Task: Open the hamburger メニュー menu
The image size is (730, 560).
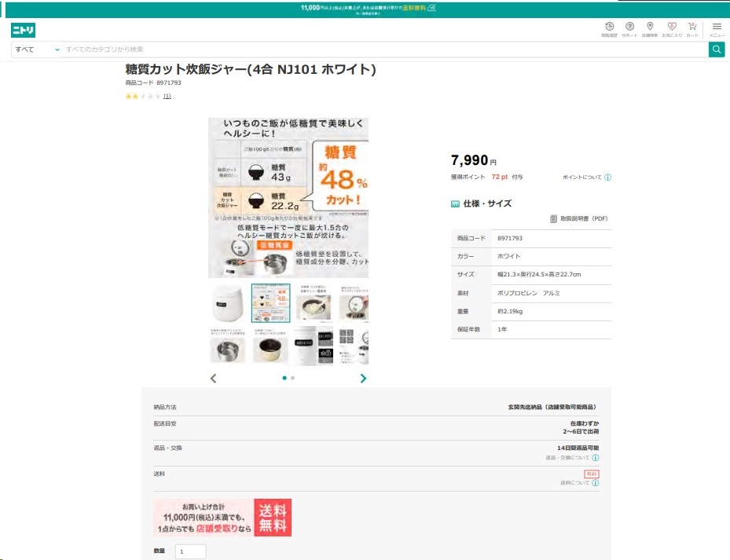Action: tap(717, 29)
